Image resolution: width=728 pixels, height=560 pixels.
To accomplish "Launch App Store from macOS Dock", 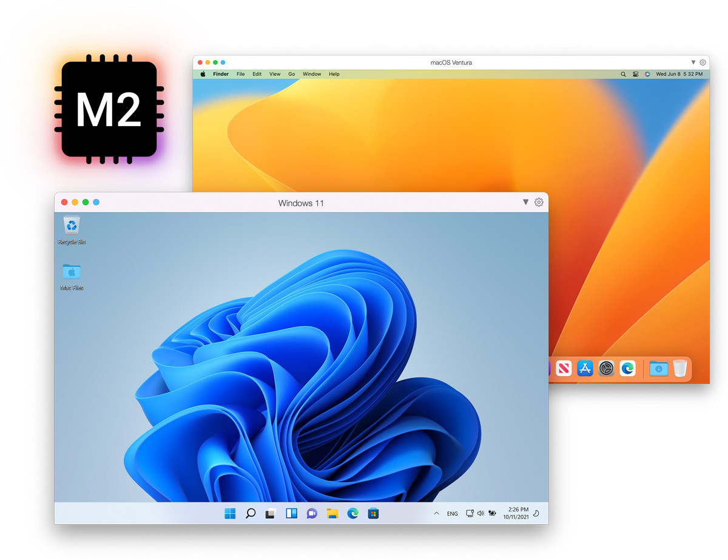I will [x=585, y=368].
